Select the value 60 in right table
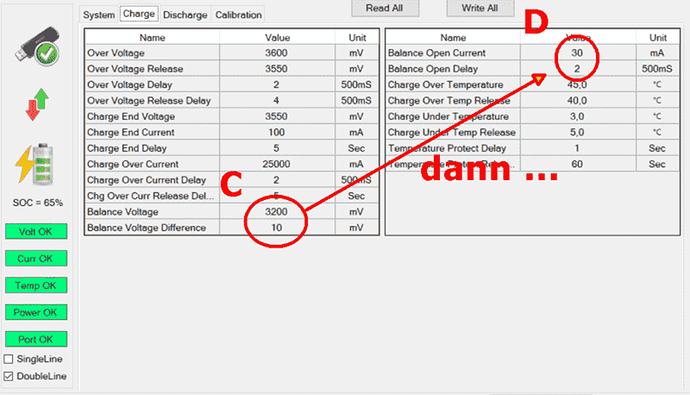Image resolution: width=690 pixels, height=395 pixels. coord(577,164)
